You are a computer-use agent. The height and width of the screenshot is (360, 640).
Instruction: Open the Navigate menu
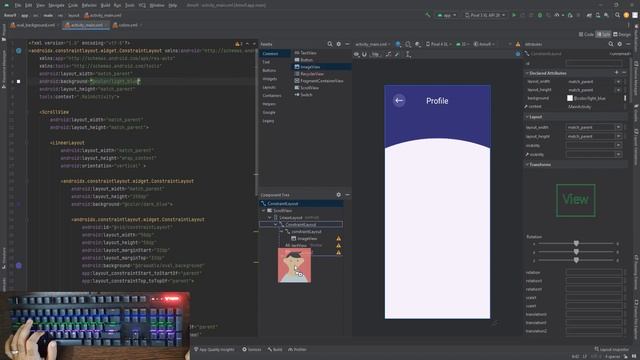pos(56,5)
